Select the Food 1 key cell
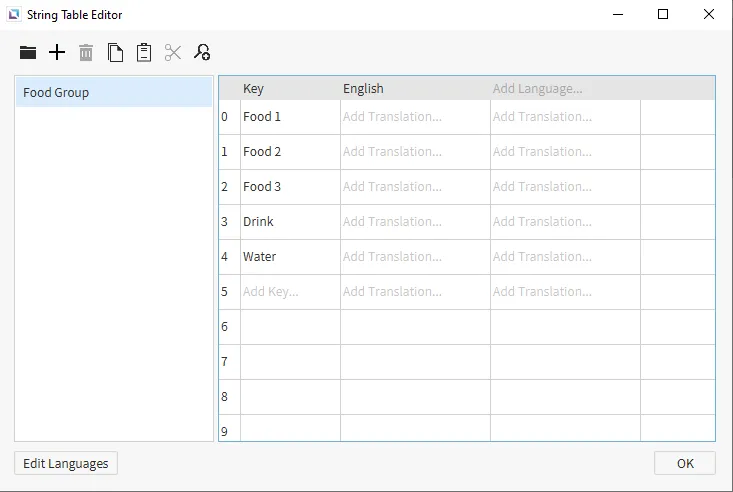This screenshot has height=492, width=733. tap(289, 117)
